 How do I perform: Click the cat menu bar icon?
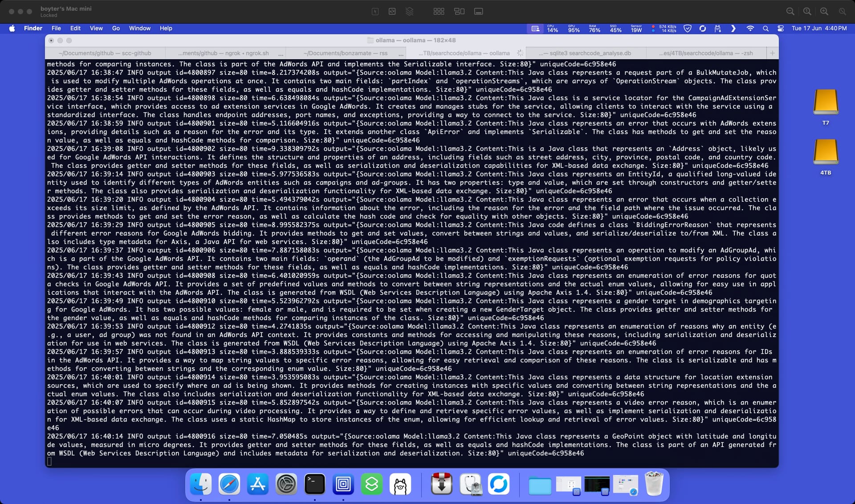coord(718,28)
